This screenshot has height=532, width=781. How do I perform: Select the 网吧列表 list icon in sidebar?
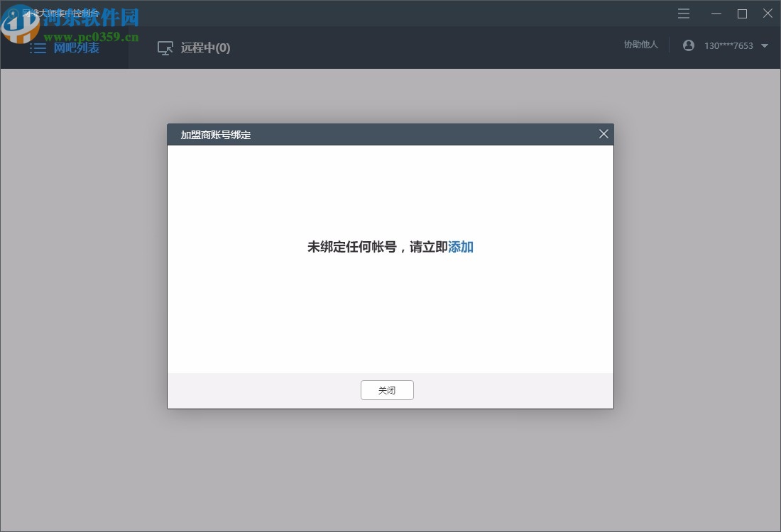[38, 48]
